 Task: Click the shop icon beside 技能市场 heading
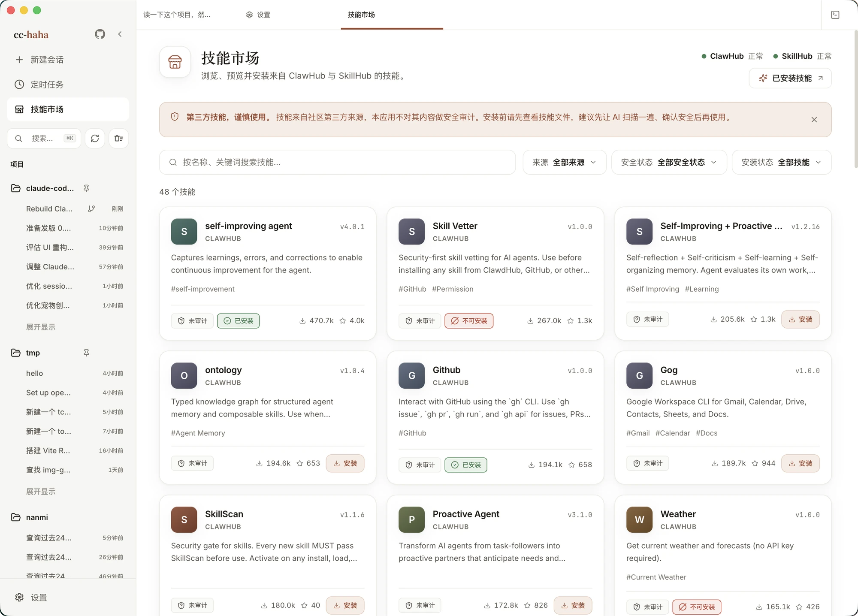coord(175,62)
